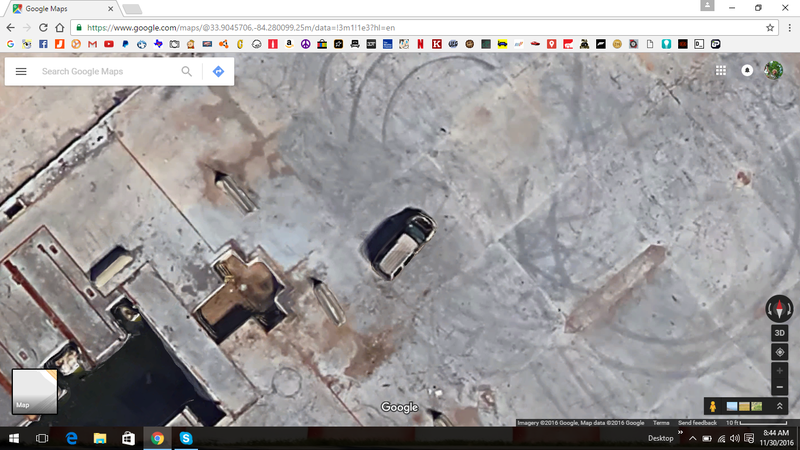The height and width of the screenshot is (450, 800).
Task: Open the teal lightbulb bookmark
Action: (666, 44)
